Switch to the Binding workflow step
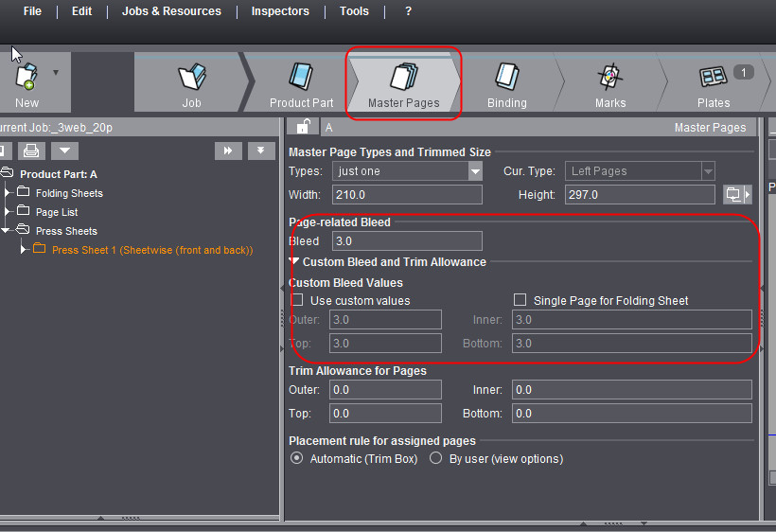The height and width of the screenshot is (532, 776). [x=507, y=84]
